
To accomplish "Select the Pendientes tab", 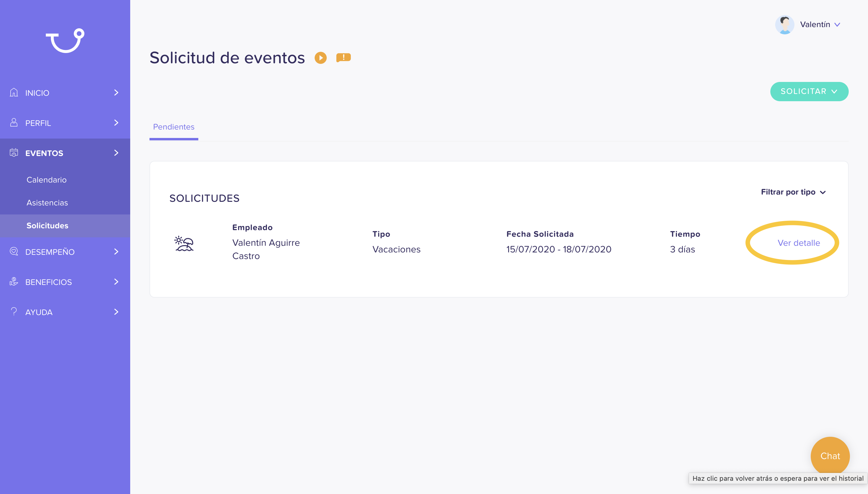I will click(174, 127).
